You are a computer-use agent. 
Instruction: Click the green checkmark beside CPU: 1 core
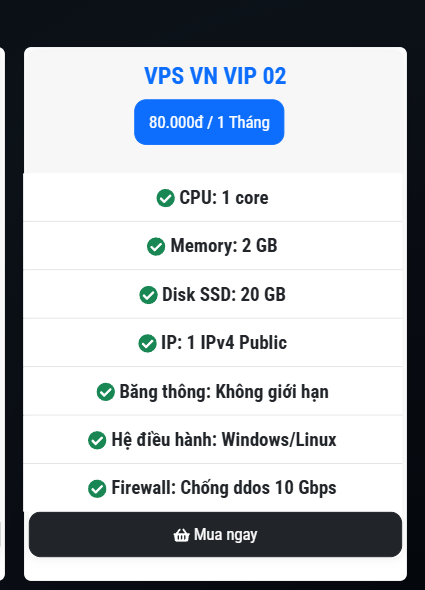(166, 198)
